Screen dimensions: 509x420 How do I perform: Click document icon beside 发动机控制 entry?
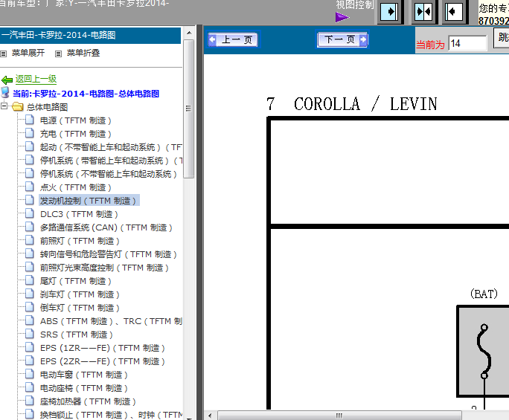(30, 200)
